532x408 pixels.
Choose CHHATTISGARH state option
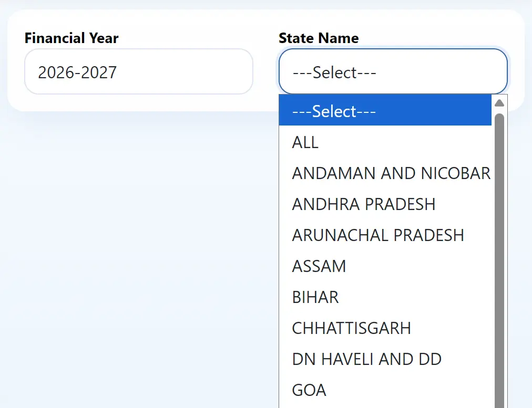coord(385,327)
